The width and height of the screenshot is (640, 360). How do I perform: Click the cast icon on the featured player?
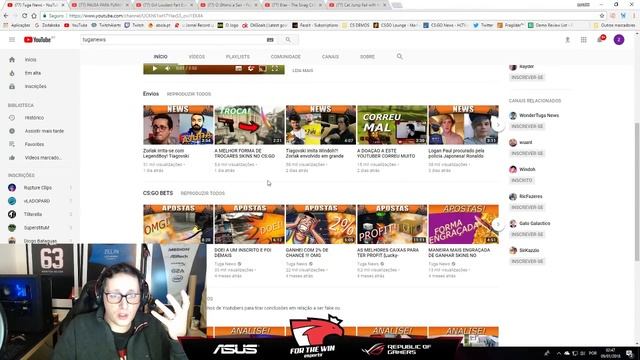263,69
